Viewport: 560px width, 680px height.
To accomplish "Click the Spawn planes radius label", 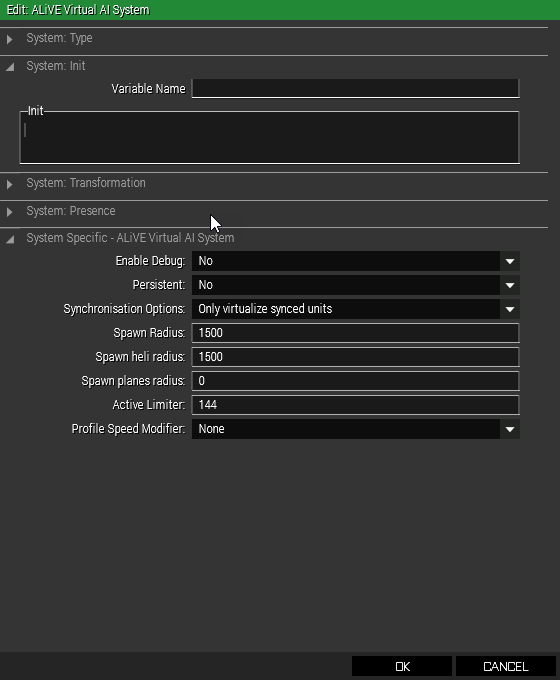I will [133, 381].
